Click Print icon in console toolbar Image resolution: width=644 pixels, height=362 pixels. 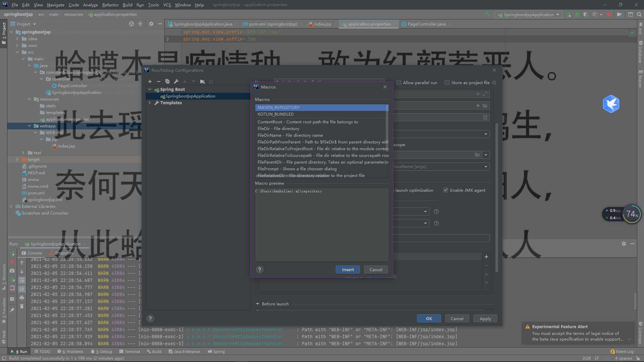pyautogui.click(x=22, y=298)
